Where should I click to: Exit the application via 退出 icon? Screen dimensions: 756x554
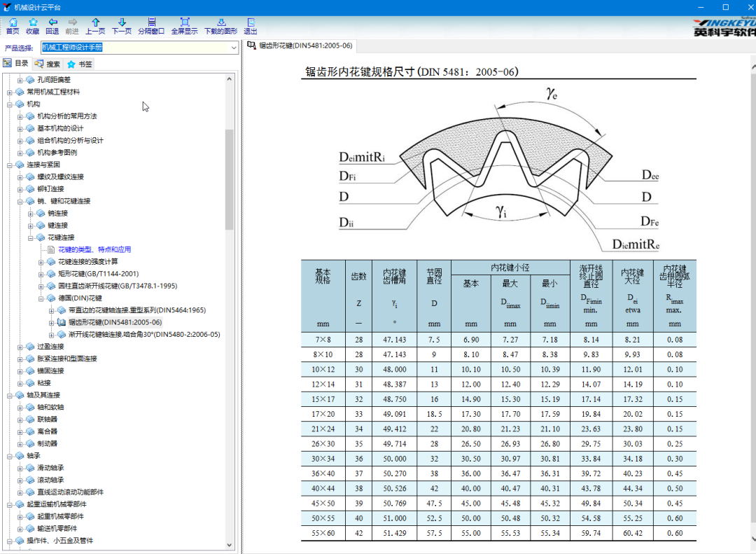click(250, 26)
